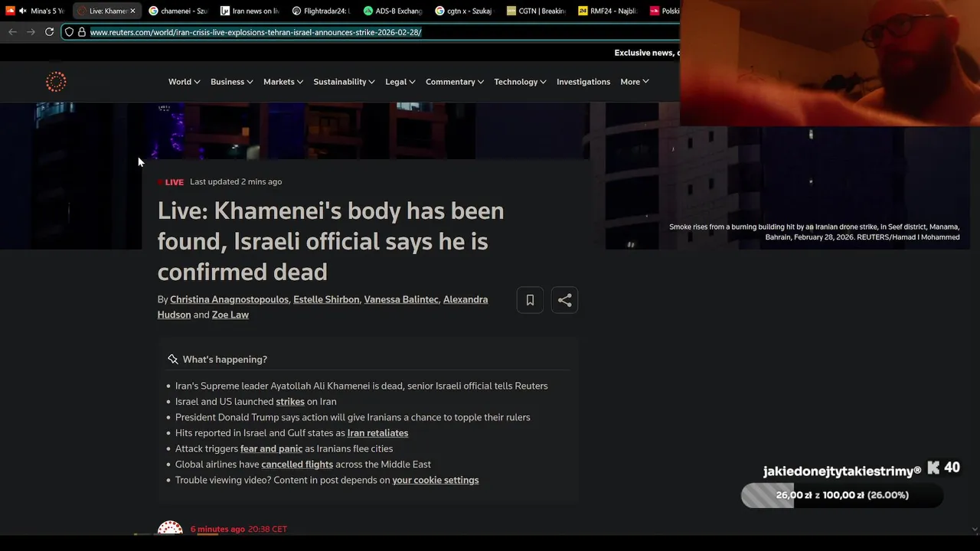Click the Last updated 2 mins ago text
Image resolution: width=980 pixels, height=551 pixels.
tap(236, 182)
